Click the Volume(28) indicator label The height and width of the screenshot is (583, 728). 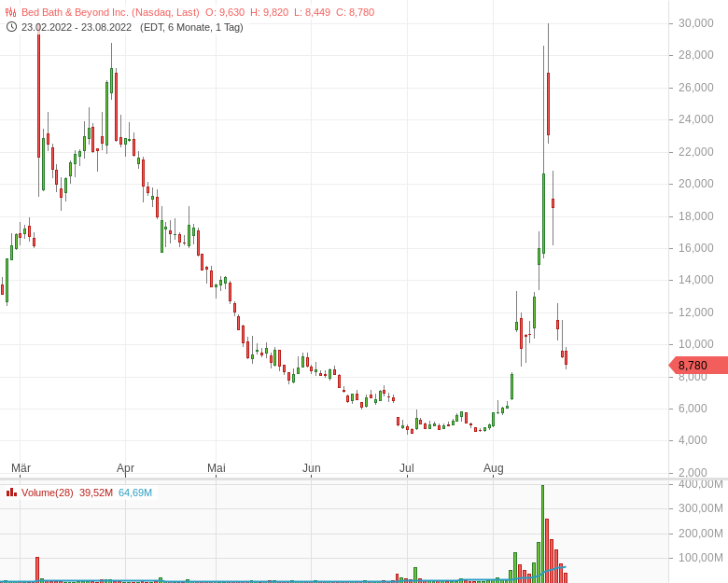coord(48,493)
